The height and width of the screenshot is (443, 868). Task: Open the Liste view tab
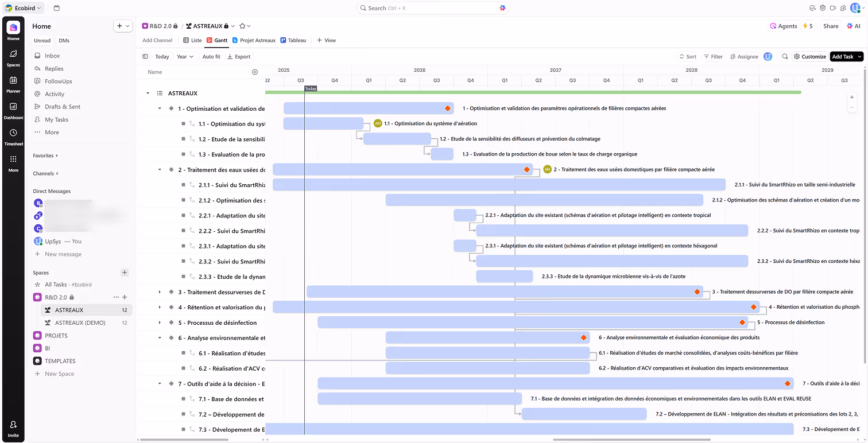(192, 40)
